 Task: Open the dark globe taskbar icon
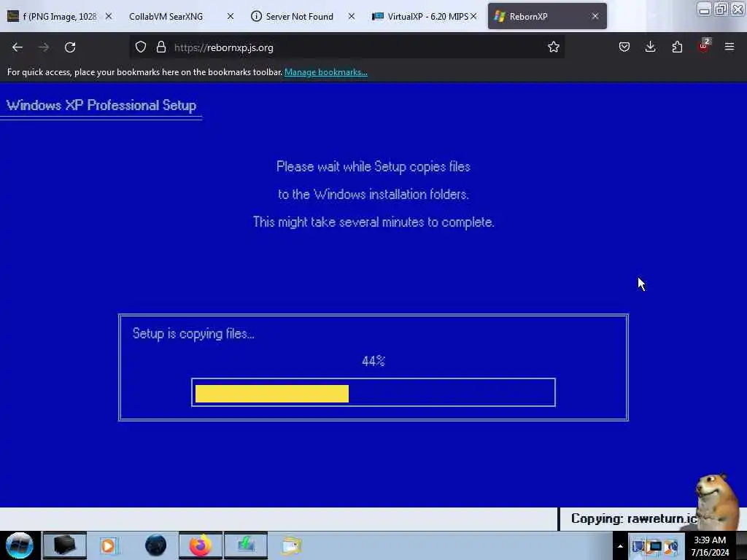click(155, 545)
